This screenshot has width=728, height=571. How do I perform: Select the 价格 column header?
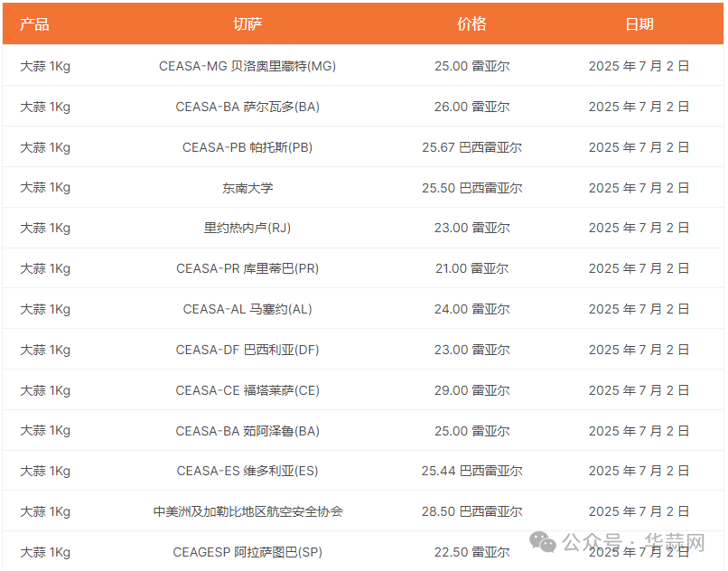pos(471,24)
